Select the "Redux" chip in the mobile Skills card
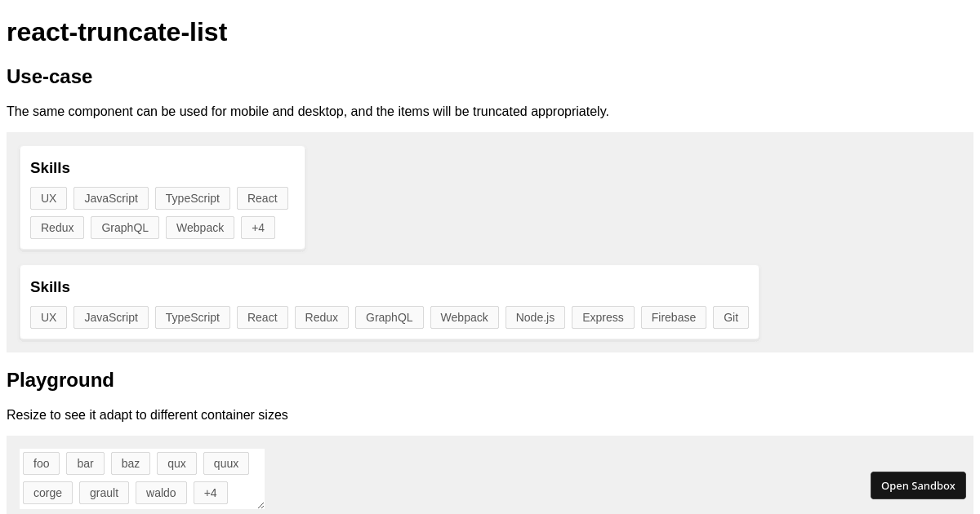 point(57,228)
